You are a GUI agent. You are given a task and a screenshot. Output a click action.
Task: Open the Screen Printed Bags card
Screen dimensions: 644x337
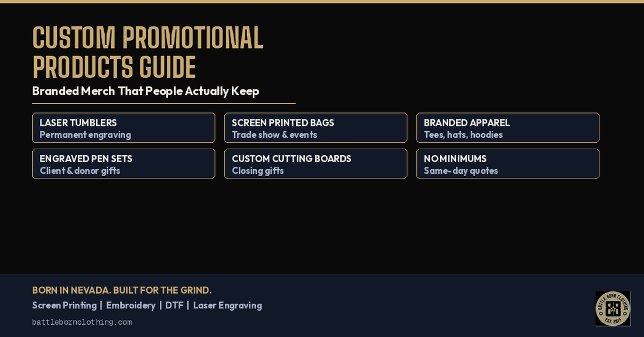coord(316,128)
